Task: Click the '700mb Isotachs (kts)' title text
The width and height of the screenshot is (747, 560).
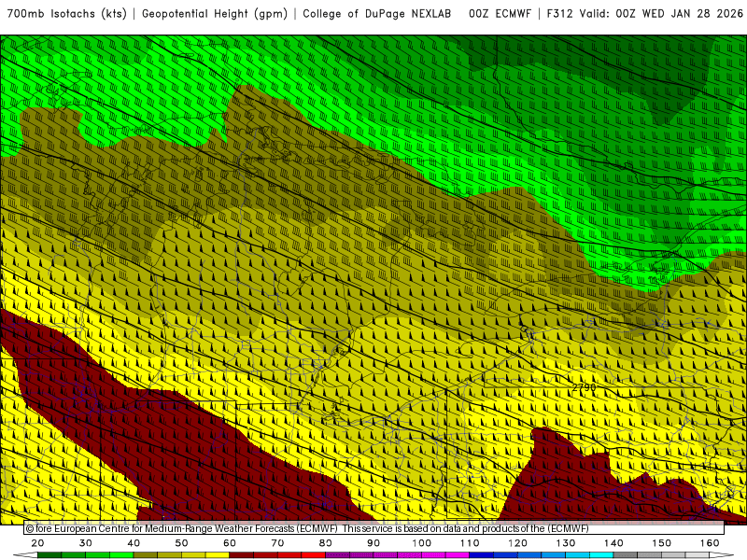Action: 66,14
